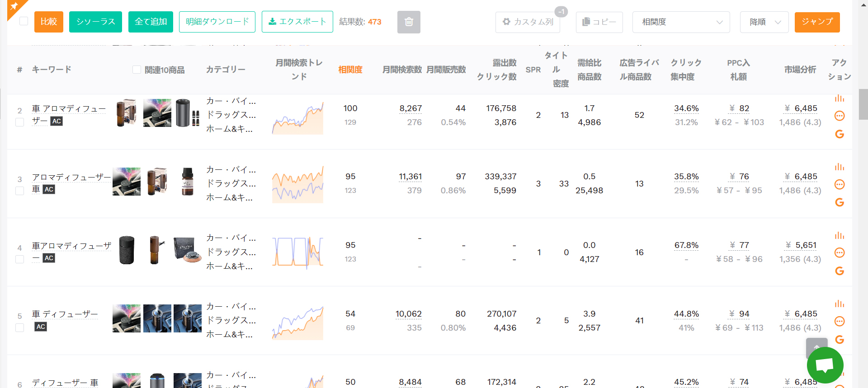Check row 5 selection checkbox
This screenshot has height=388, width=868.
[x=20, y=327]
